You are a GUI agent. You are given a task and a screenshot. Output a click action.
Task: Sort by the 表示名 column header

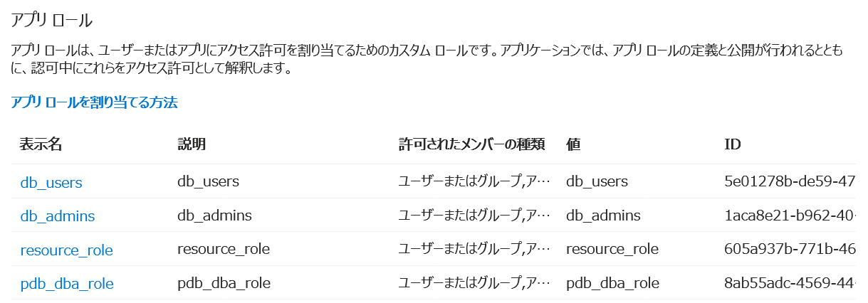(x=41, y=144)
